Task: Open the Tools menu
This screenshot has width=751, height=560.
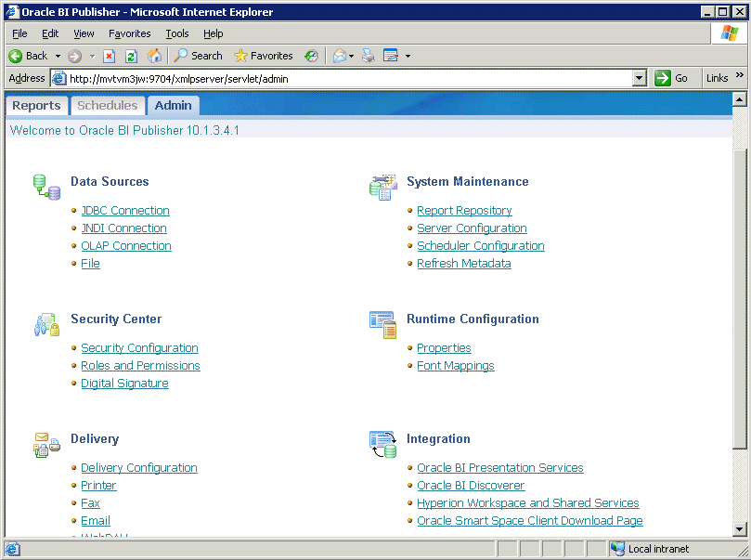Action: pos(176,33)
